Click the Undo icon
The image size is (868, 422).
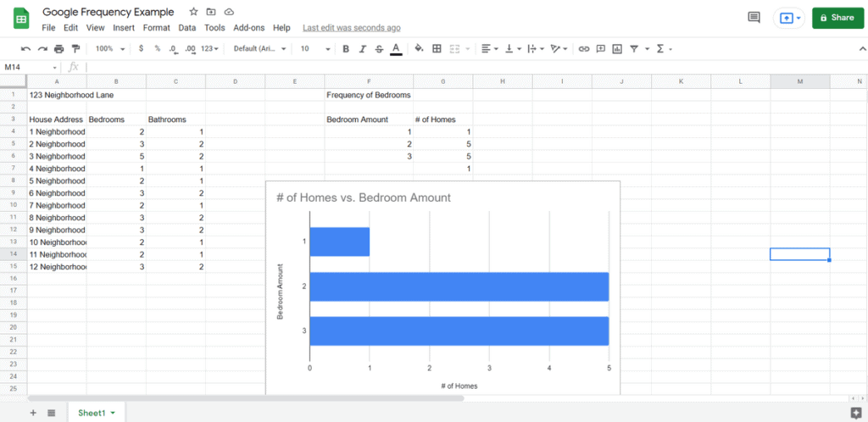click(x=25, y=48)
